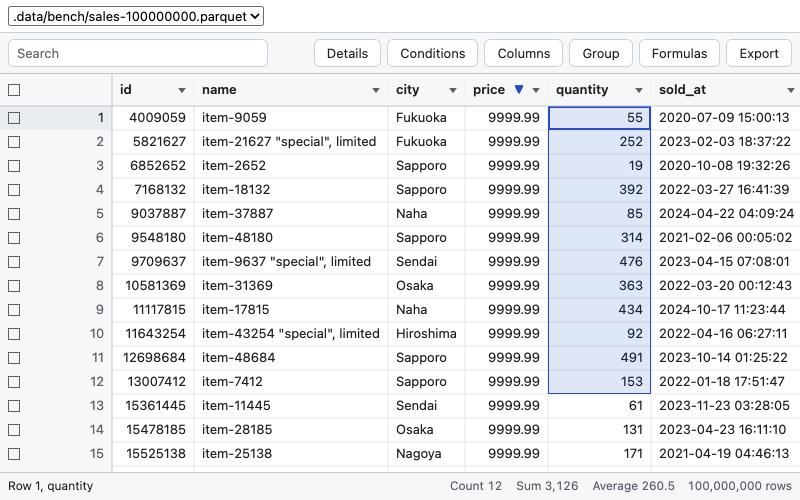Screen dimensions: 800x500
Task: Open the Conditions panel
Action: (433, 53)
